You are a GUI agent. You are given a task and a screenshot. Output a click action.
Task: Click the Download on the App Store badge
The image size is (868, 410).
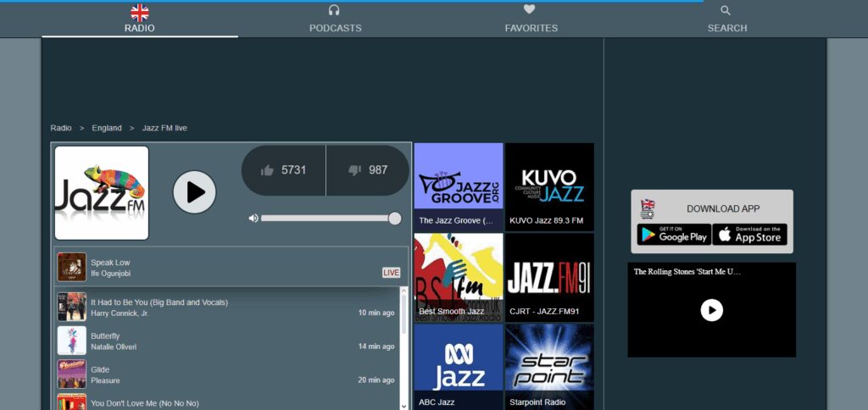(749, 235)
